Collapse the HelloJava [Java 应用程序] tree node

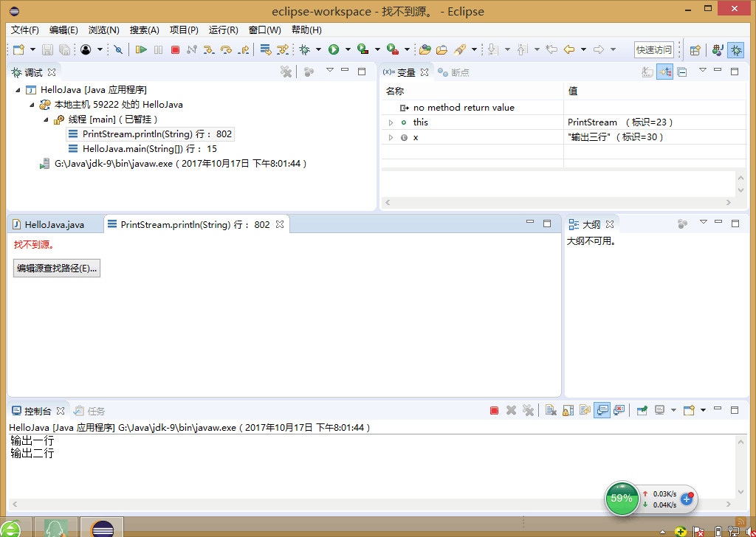pos(18,90)
